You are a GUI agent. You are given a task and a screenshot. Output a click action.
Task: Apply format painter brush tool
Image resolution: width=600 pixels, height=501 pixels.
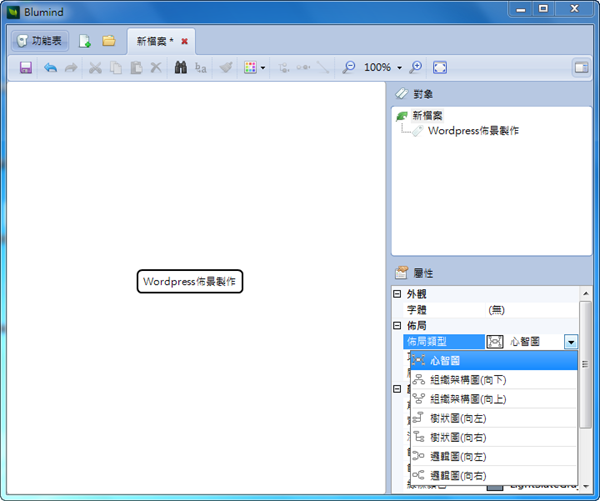226,68
